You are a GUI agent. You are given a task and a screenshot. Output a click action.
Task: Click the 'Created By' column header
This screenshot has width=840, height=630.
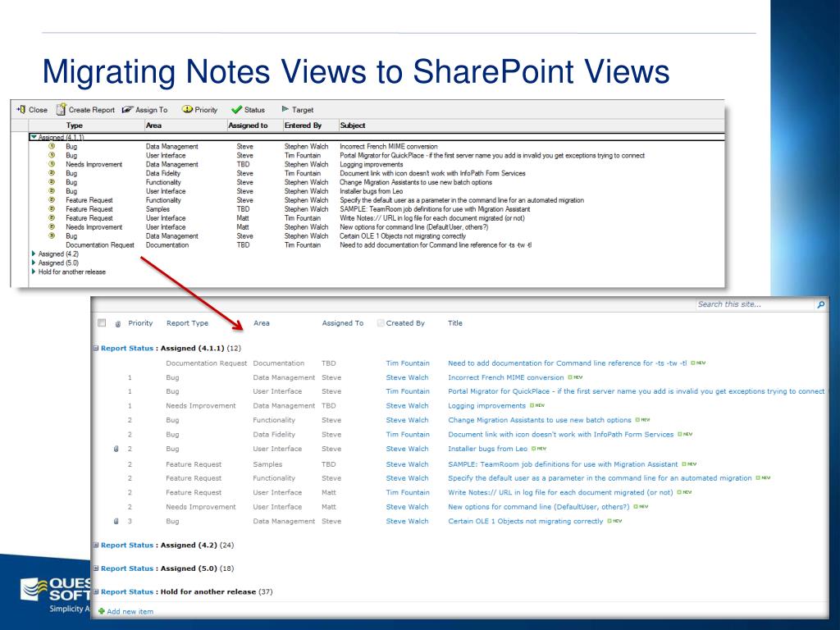click(x=405, y=323)
